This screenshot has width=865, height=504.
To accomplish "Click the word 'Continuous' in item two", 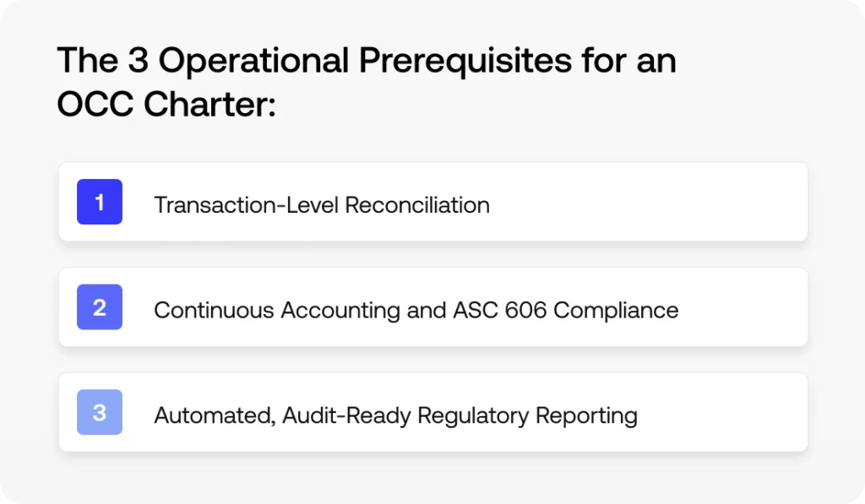I will [215, 310].
